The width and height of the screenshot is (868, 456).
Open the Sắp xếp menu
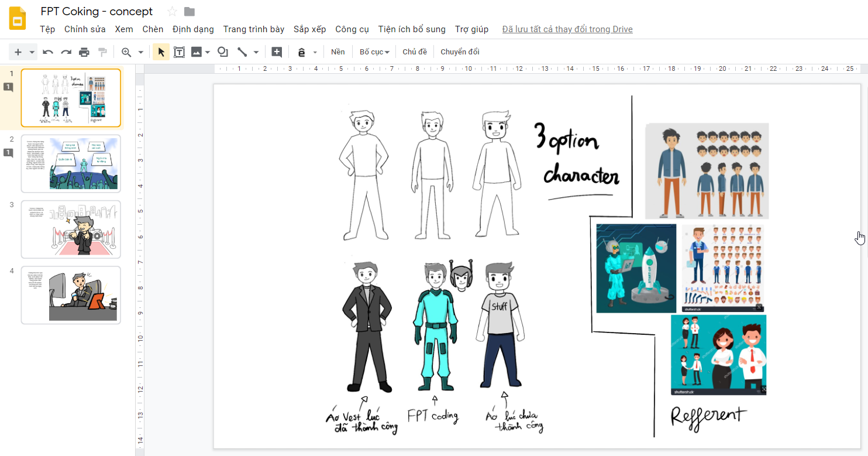coord(310,29)
